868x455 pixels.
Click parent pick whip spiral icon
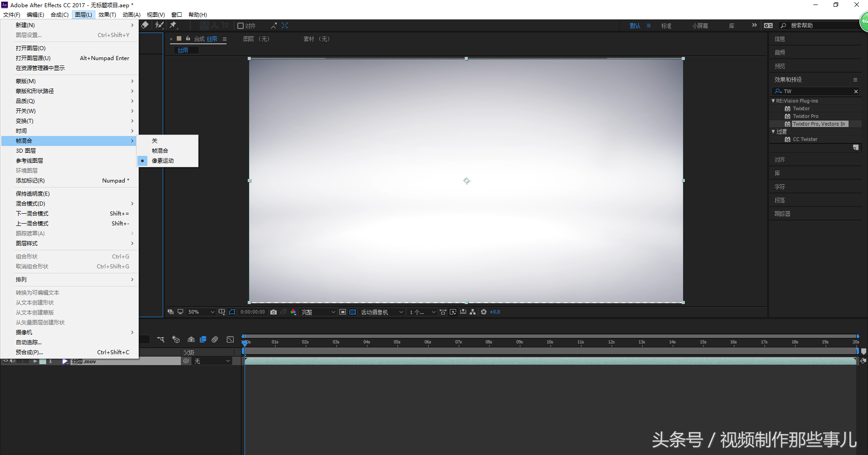click(x=186, y=361)
